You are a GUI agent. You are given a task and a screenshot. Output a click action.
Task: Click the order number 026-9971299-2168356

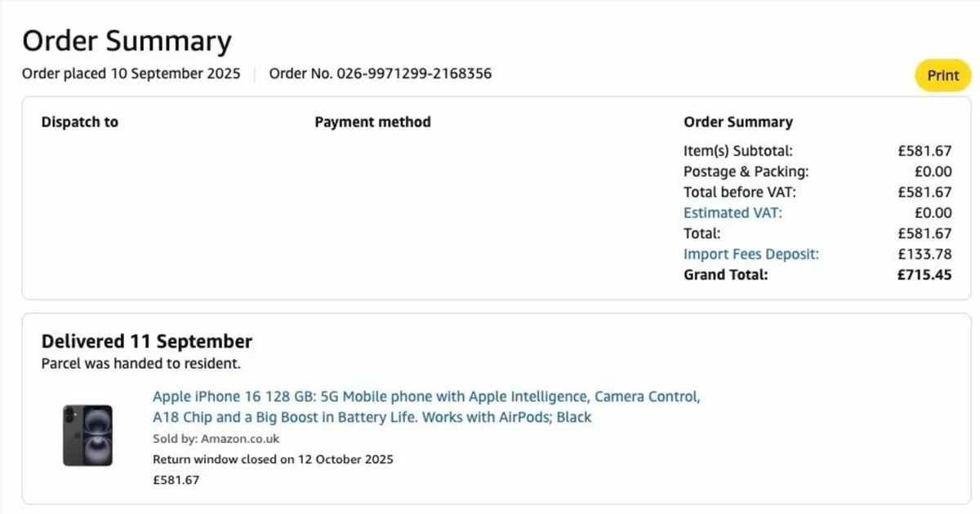pos(381,73)
